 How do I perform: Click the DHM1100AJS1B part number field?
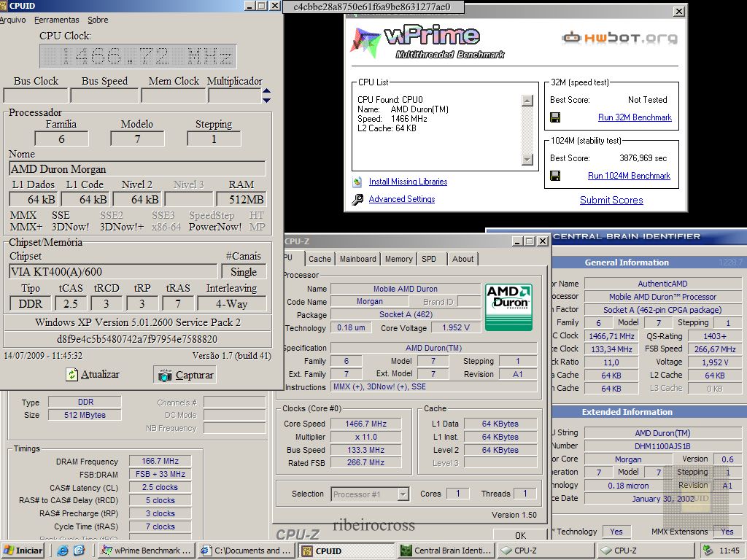click(662, 446)
